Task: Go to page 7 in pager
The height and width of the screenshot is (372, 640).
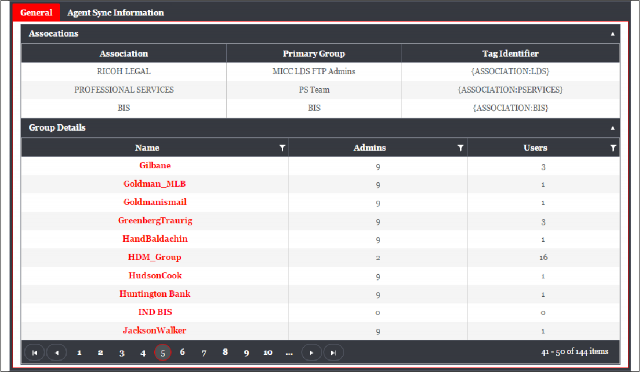Action: pyautogui.click(x=204, y=353)
